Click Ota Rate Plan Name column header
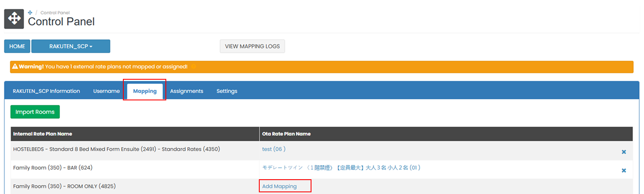644x194 pixels. coord(286,134)
